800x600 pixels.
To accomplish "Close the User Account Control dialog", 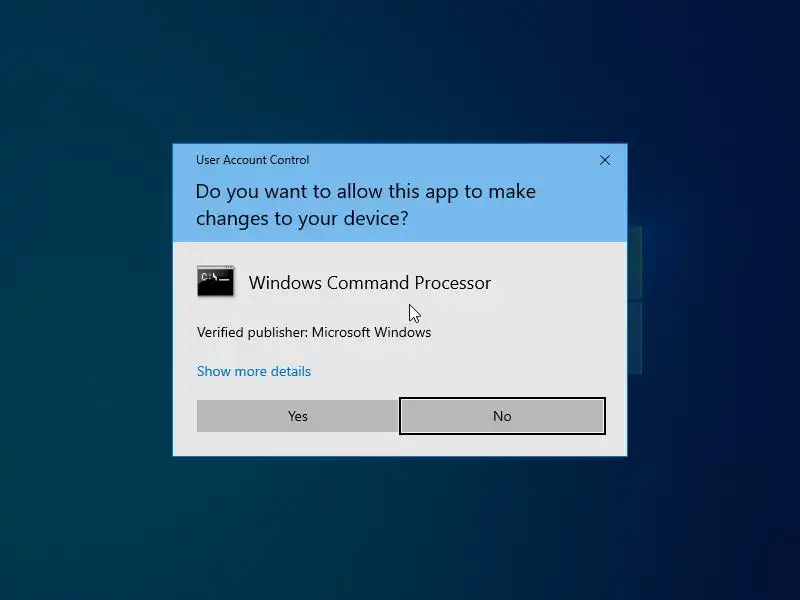I will [x=605, y=160].
